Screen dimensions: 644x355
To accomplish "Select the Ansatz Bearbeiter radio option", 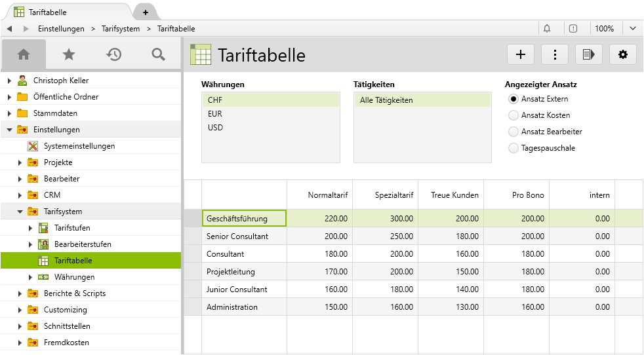I will tap(513, 132).
